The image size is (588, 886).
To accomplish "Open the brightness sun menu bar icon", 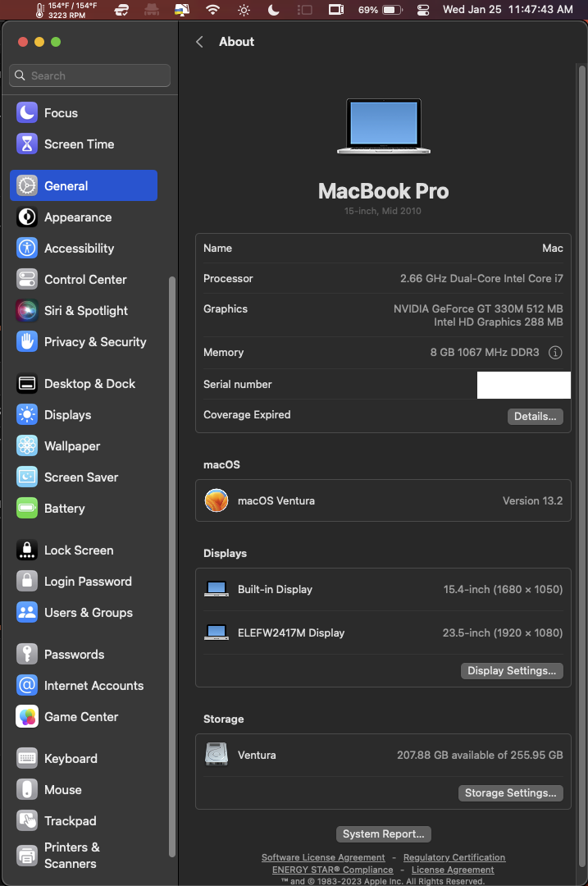I will tap(244, 10).
